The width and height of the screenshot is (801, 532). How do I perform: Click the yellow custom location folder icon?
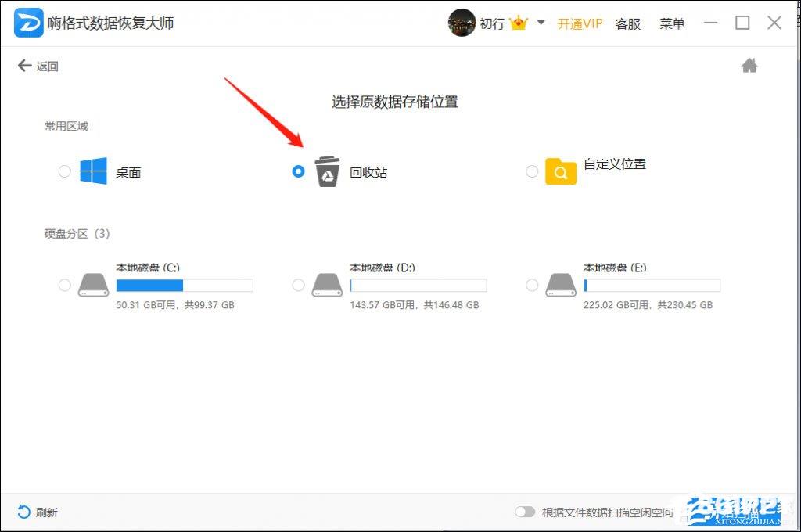point(561,171)
